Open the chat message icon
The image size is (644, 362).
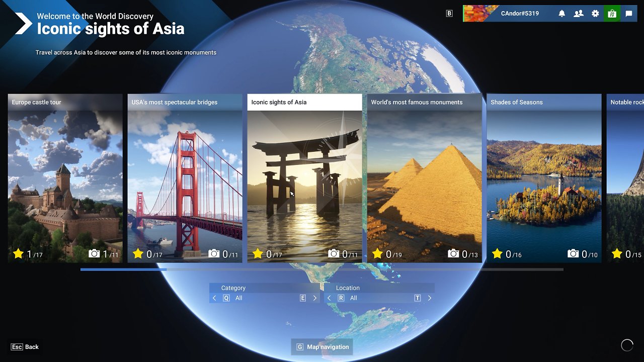[629, 14]
